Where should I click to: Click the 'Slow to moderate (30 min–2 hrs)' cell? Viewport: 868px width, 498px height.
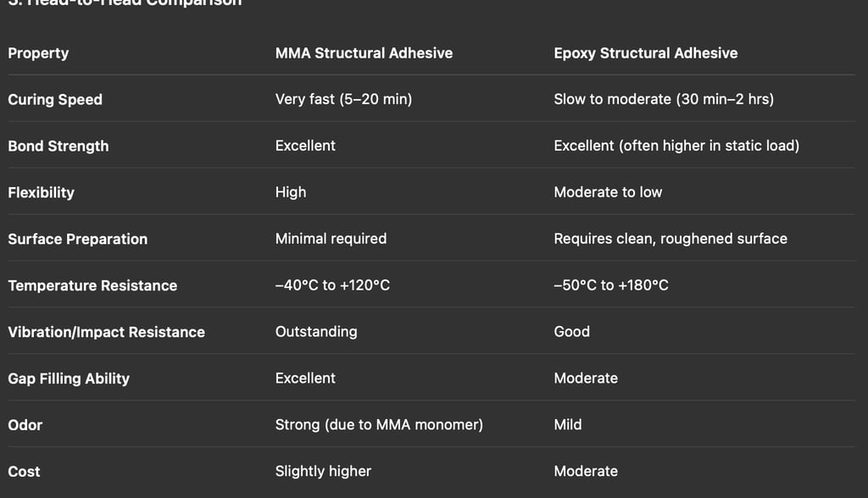(x=663, y=100)
